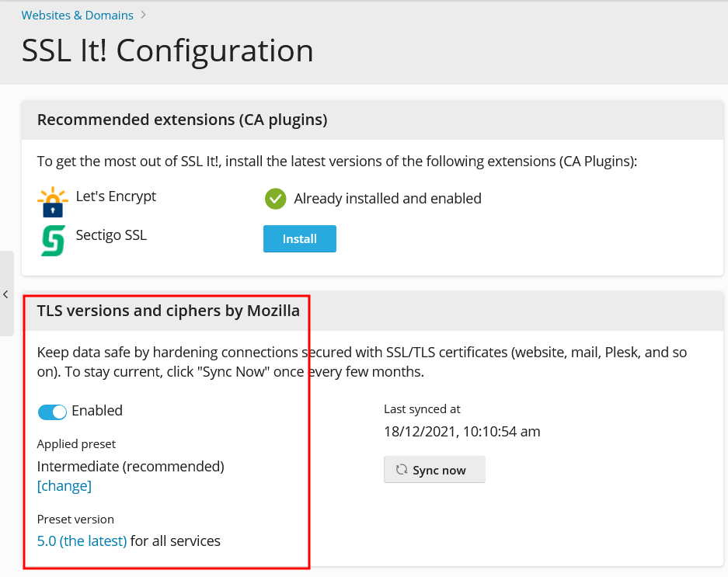
Task: Click the Let's Encrypt sun-and-padlock icon
Action: (53, 202)
